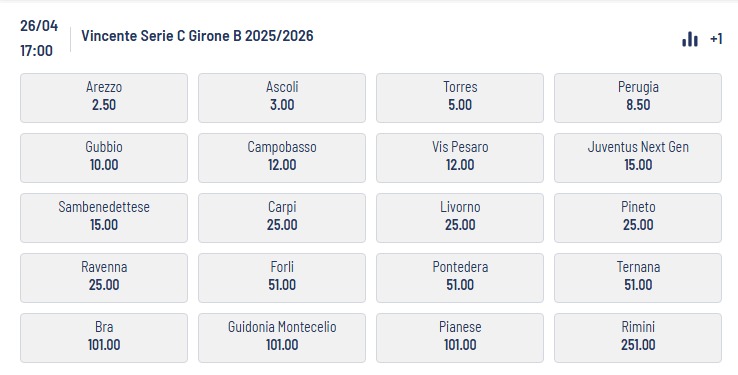Select Arezzo at odds 2.50

point(104,98)
